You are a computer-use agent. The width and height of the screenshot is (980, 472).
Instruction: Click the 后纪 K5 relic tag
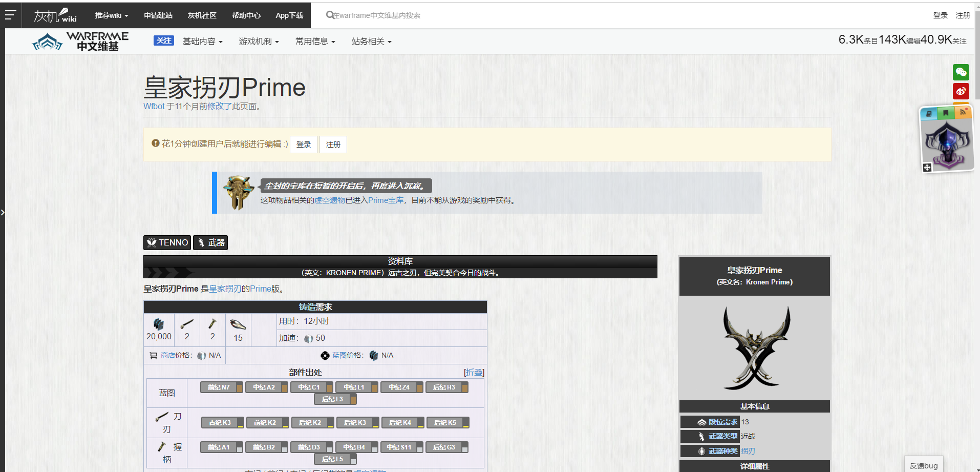coord(448,423)
